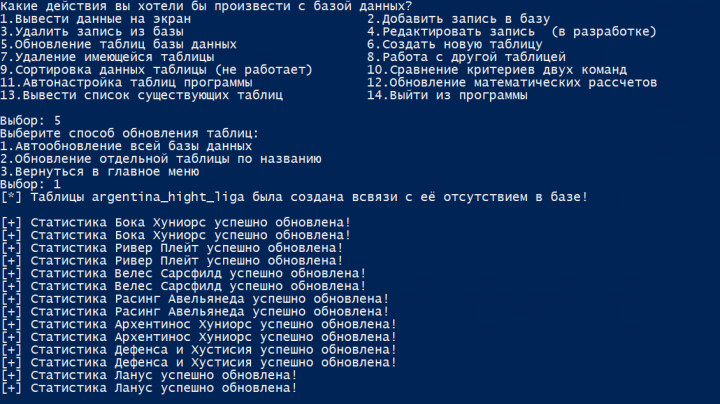This screenshot has width=720, height=404.
Task: Click submenu item 'Автообновление всей базы данных'
Action: tap(126, 146)
